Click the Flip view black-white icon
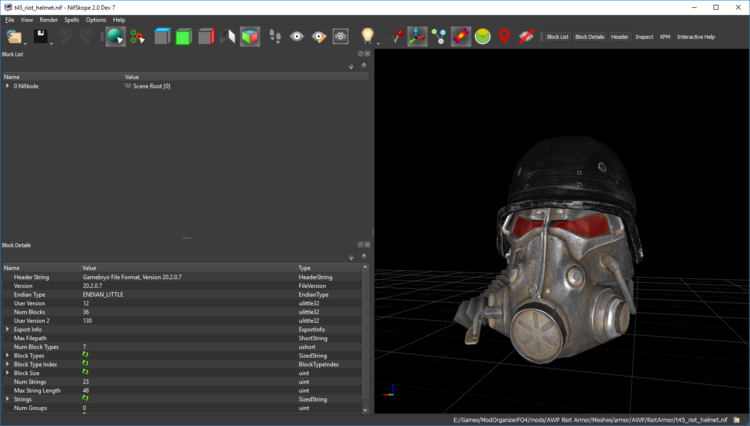Screen dimensions: 750x426 coord(227,37)
